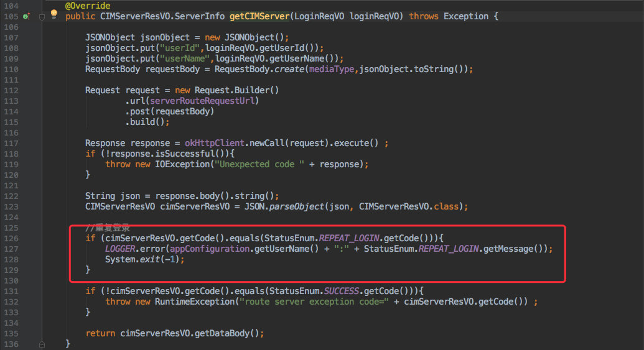Screen dimensions: 644x350
Task: Click line number 105 in gutter
Action: click(x=11, y=16)
